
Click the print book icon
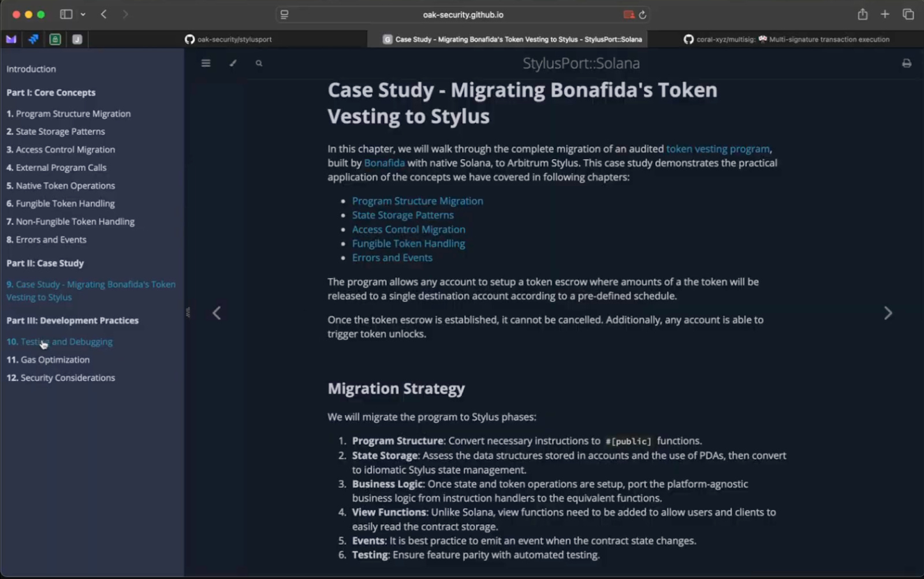point(907,63)
